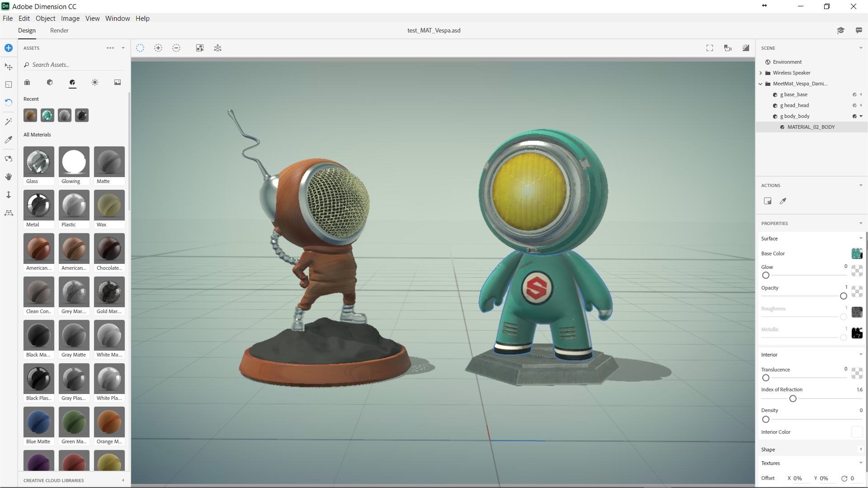The height and width of the screenshot is (488, 868).
Task: Click the sampler eyedropper action in Actions panel
Action: [x=783, y=201]
